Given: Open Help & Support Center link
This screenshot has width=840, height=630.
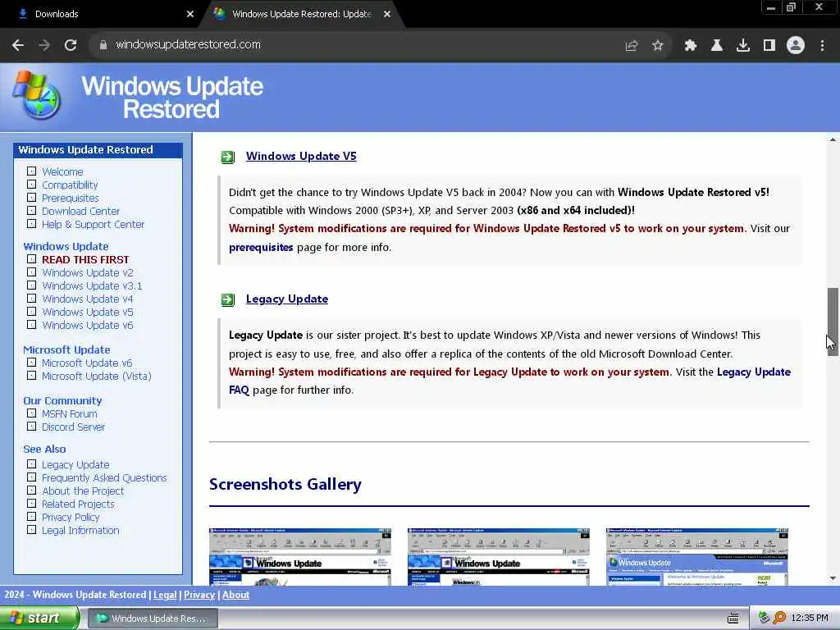Looking at the screenshot, I should pyautogui.click(x=94, y=225).
